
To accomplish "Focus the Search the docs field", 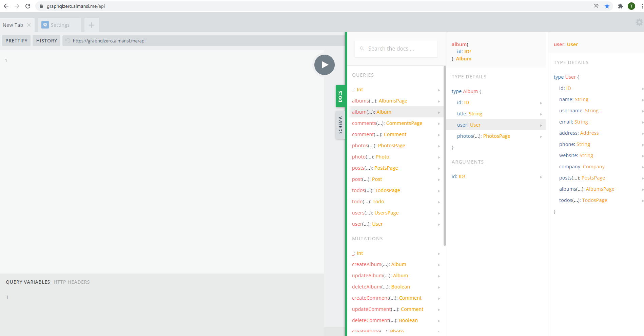I will 396,49.
